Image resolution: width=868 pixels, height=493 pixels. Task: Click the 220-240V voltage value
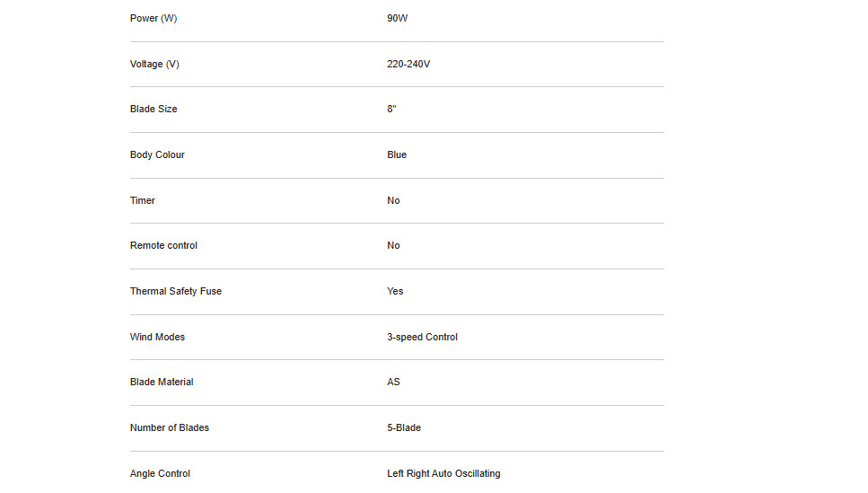(x=408, y=65)
